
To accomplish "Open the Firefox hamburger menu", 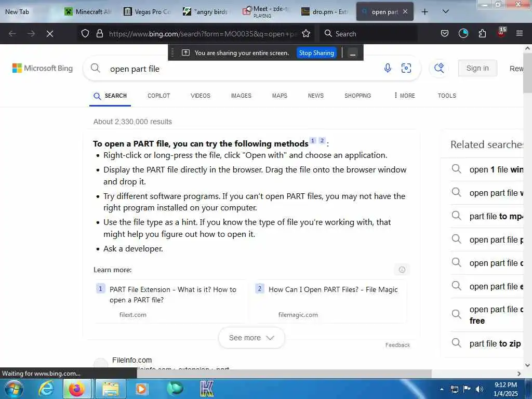I will 519,33.
